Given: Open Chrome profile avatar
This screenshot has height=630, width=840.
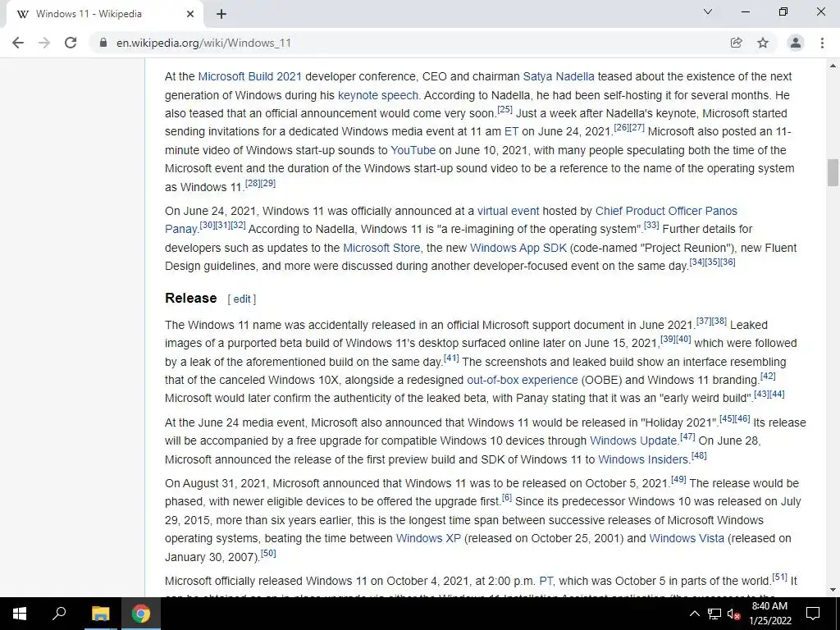Looking at the screenshot, I should 796,43.
